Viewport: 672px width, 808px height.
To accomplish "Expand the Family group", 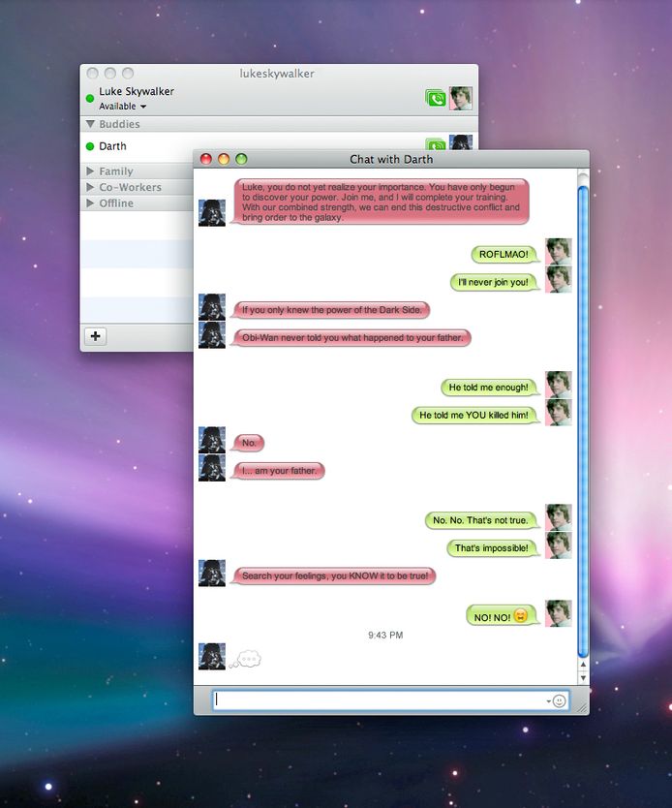I will tap(90, 171).
